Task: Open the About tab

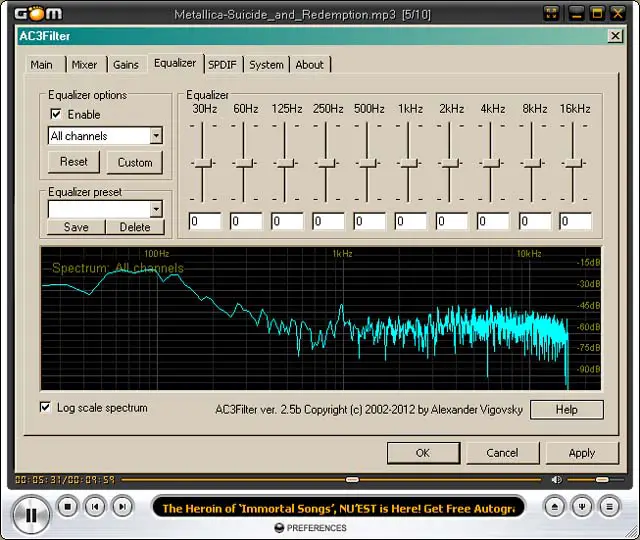Action: [309, 65]
